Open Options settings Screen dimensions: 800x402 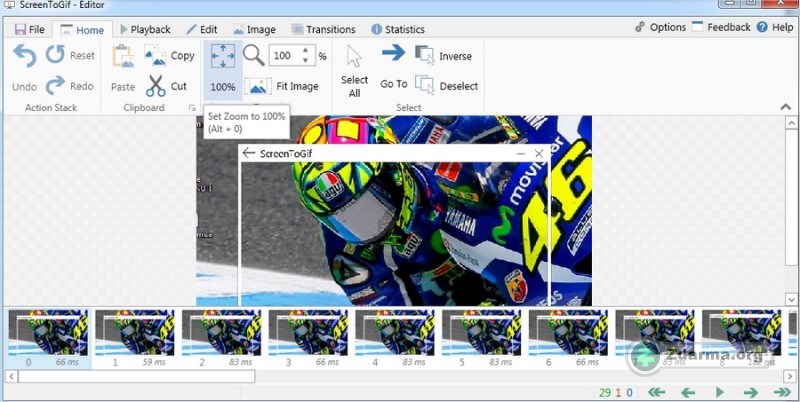[660, 27]
